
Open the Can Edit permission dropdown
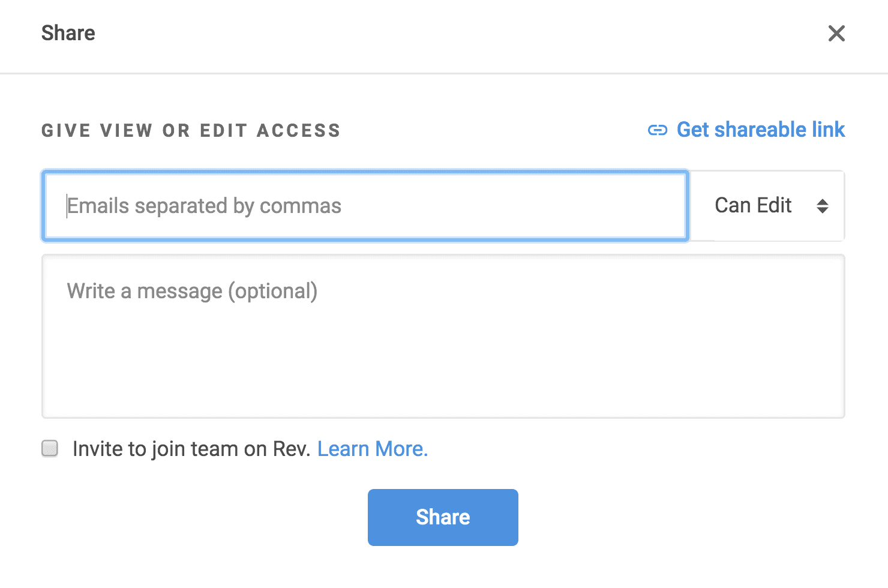767,206
